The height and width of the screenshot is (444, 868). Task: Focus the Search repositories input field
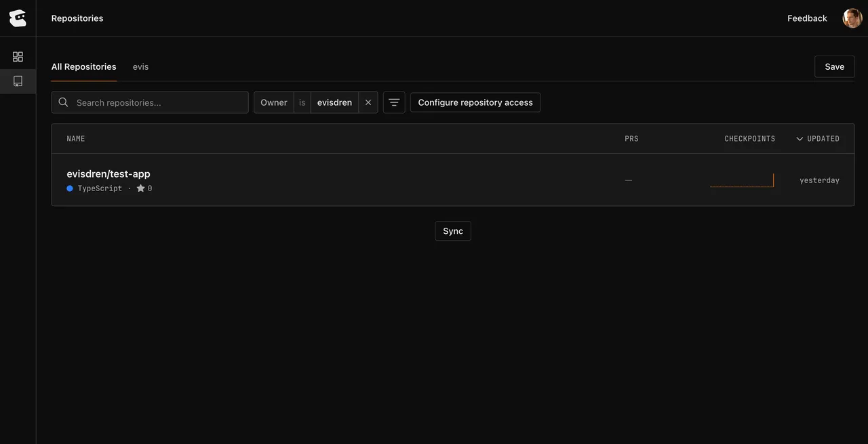150,102
